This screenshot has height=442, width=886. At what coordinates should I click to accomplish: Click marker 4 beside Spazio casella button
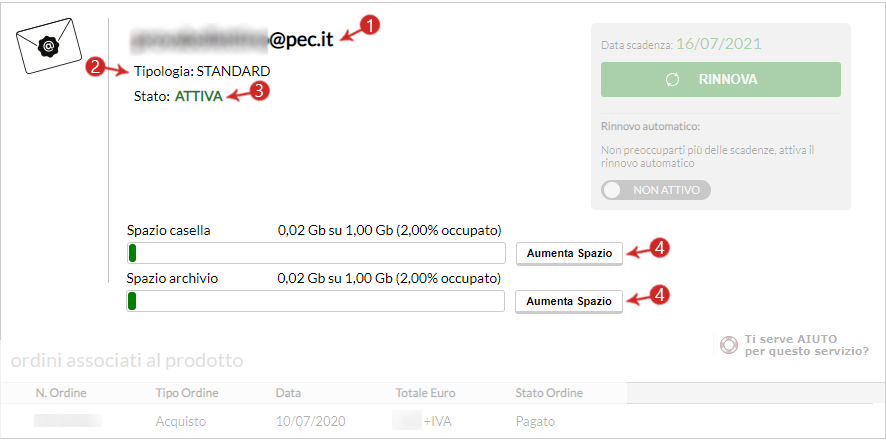659,248
